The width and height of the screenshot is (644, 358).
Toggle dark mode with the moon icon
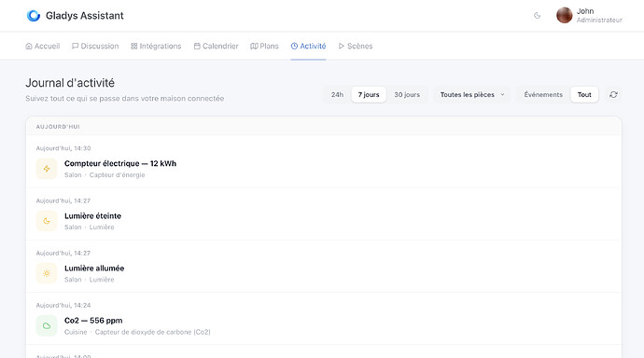[x=537, y=16]
